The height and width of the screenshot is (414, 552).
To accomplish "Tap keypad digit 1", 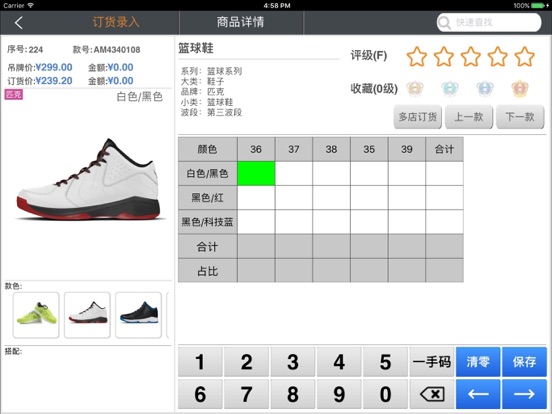I will click(x=200, y=362).
